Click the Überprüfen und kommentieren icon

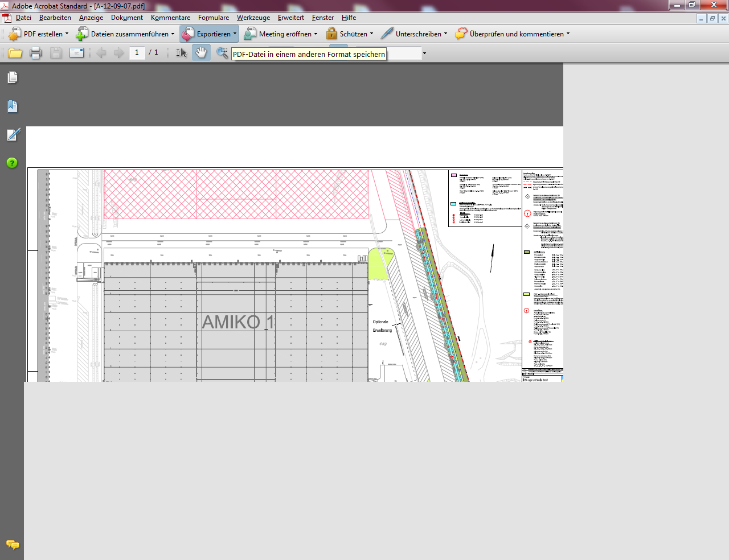pyautogui.click(x=461, y=34)
